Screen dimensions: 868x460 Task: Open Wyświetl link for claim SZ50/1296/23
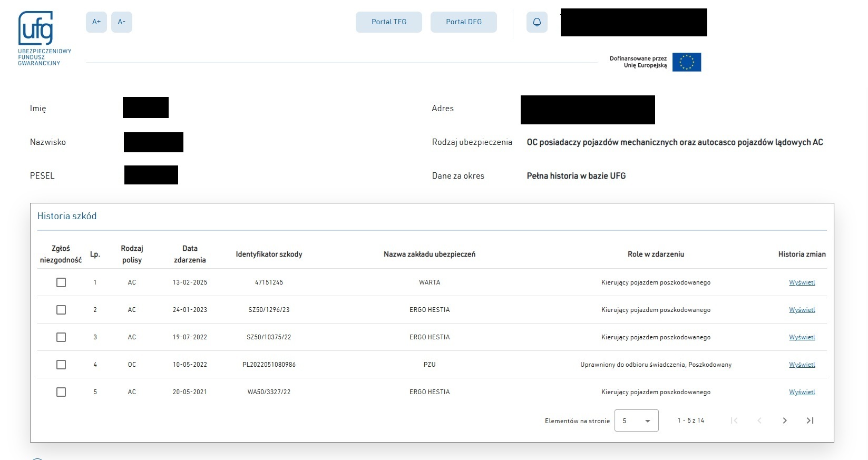802,310
